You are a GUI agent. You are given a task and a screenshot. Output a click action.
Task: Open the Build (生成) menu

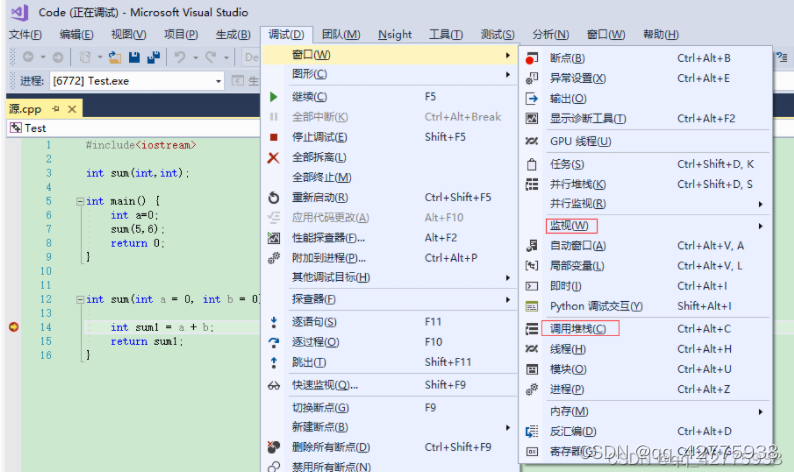pos(233,34)
